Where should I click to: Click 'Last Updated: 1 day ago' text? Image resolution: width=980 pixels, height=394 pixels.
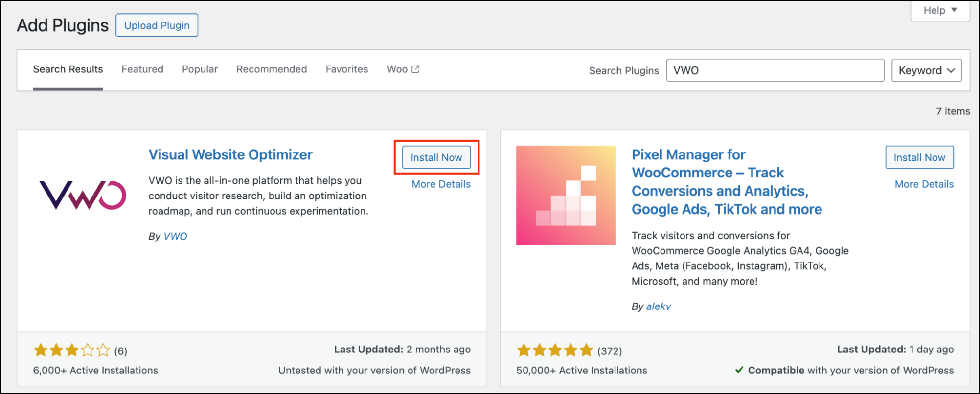[x=895, y=350]
